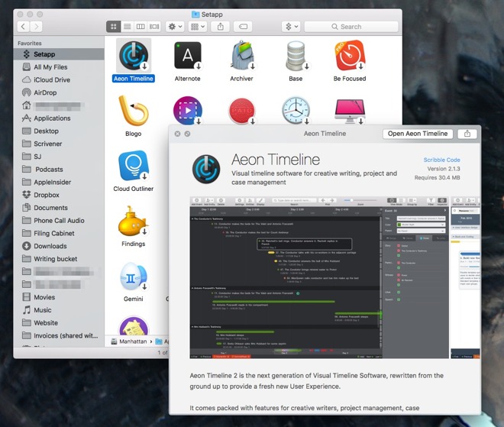Select the pink iMac screen app icon

350,112
